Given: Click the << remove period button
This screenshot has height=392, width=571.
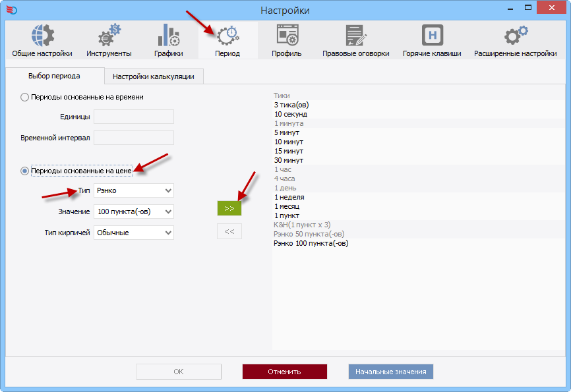Looking at the screenshot, I should [229, 231].
